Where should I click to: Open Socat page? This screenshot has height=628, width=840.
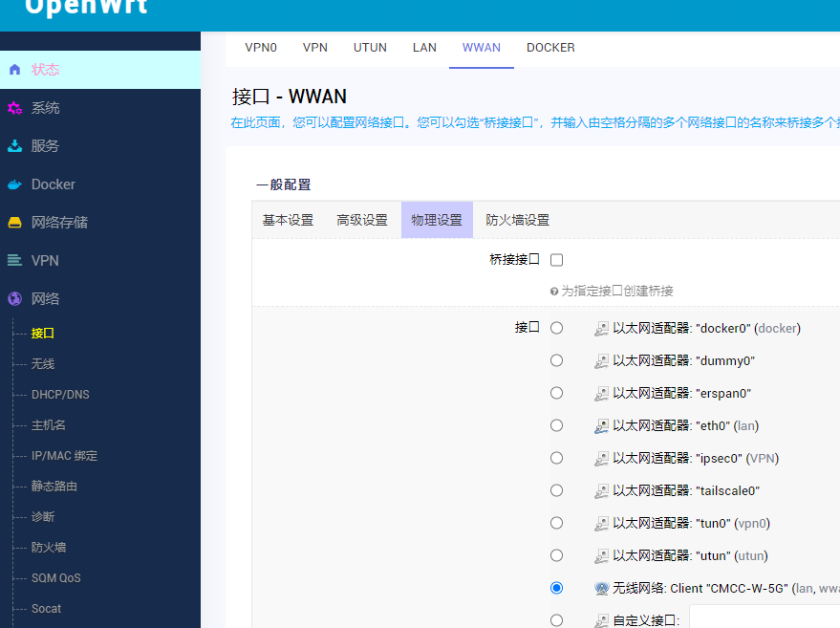coord(46,609)
